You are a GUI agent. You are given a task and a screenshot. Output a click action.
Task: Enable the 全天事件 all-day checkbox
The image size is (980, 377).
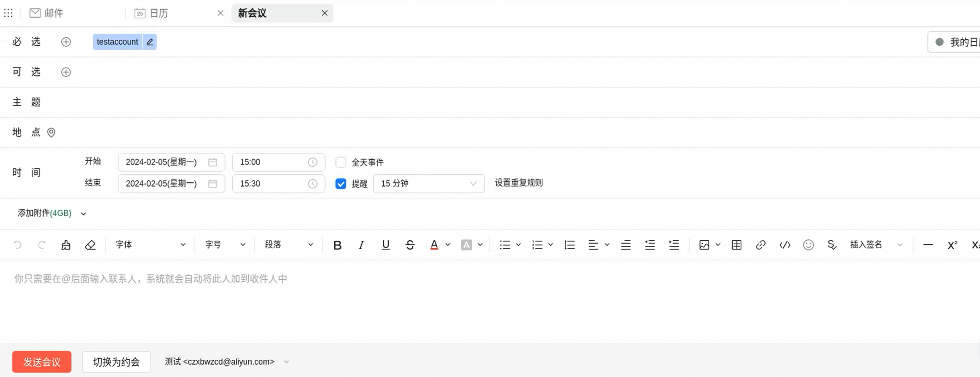pyautogui.click(x=341, y=162)
